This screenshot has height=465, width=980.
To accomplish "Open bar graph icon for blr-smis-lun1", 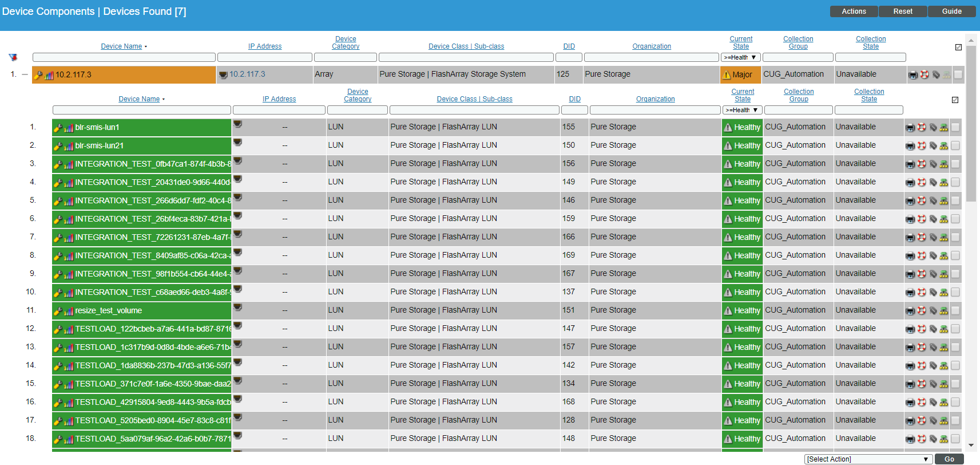I will pos(69,128).
